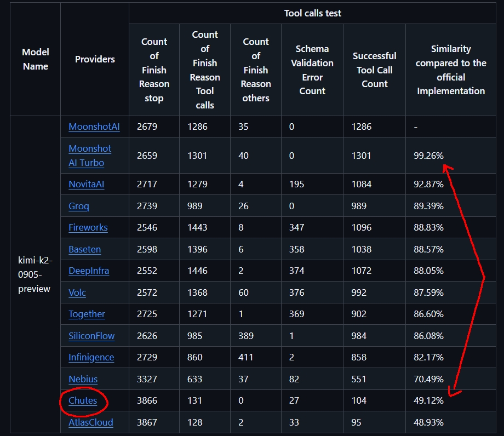Select the 99.26% similarity value
This screenshot has width=504, height=436.
click(428, 156)
